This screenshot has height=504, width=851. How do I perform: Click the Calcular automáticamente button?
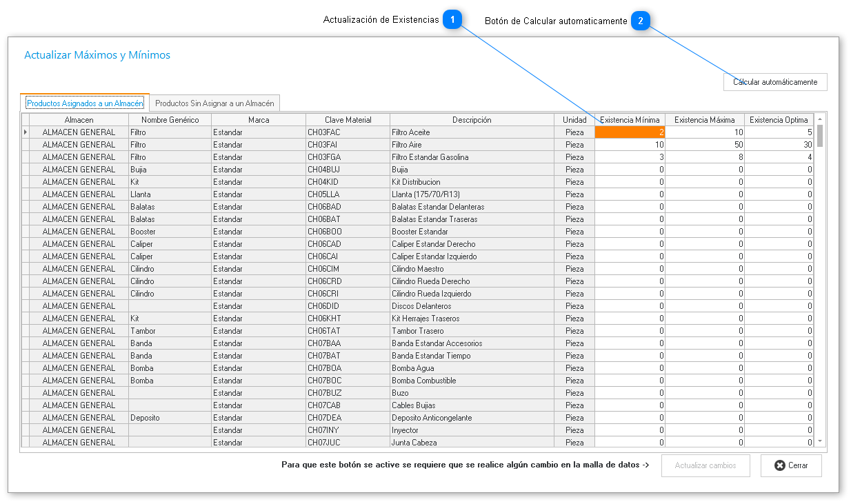click(774, 82)
